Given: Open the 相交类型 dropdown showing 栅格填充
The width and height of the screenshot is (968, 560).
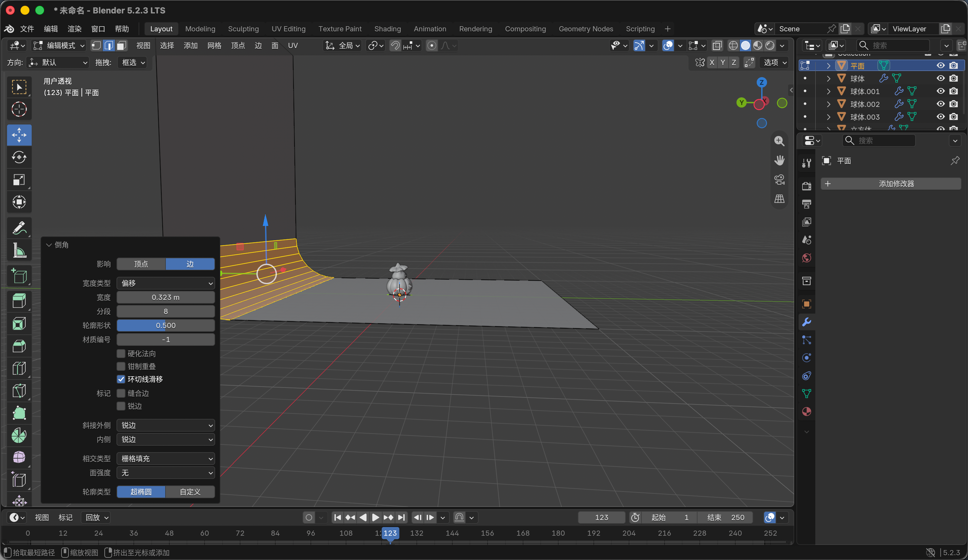Looking at the screenshot, I should pos(165,459).
